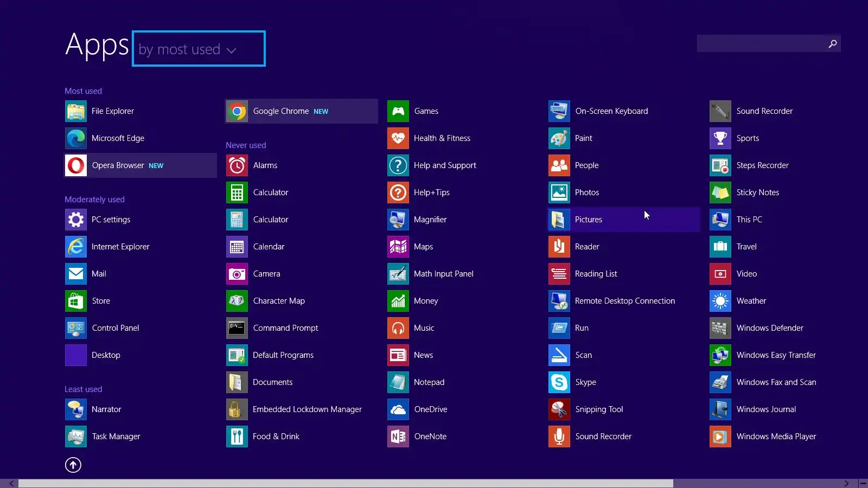The width and height of the screenshot is (868, 488).
Task: Open the PC settings gear icon
Action: tap(76, 220)
